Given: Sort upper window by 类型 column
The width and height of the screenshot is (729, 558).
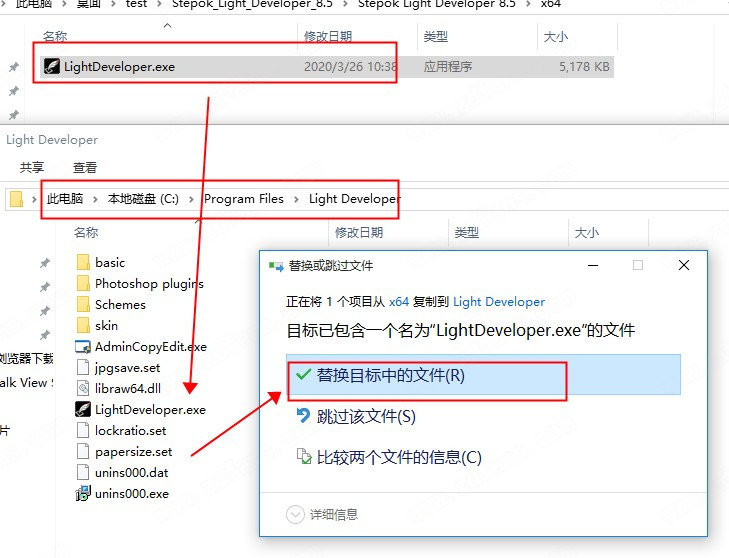Looking at the screenshot, I should tap(436, 36).
